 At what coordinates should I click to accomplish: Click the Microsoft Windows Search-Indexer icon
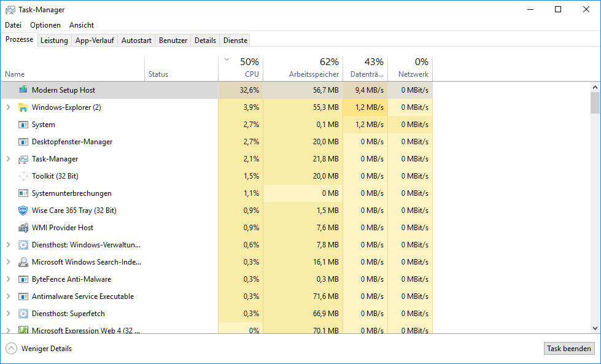click(x=23, y=262)
